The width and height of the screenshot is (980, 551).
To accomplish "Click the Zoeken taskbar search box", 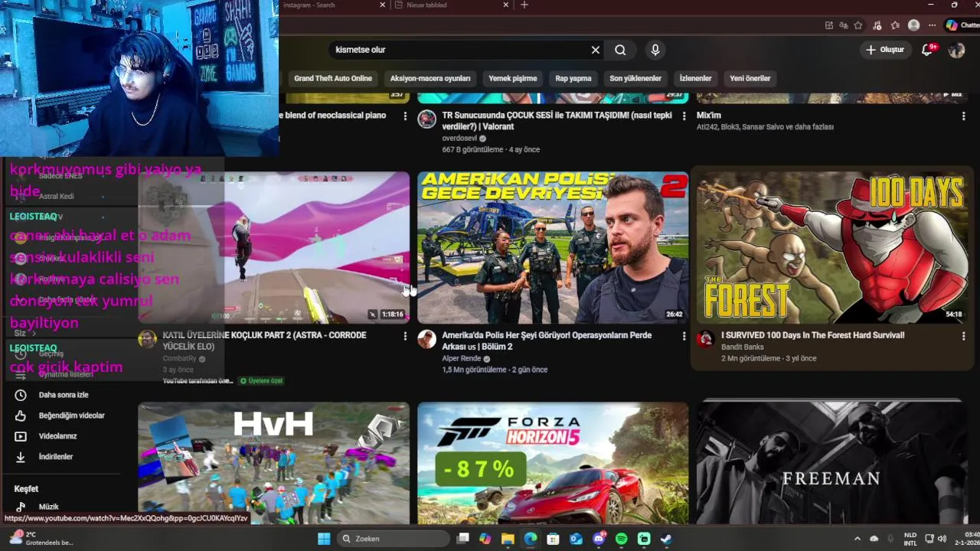I will [393, 539].
